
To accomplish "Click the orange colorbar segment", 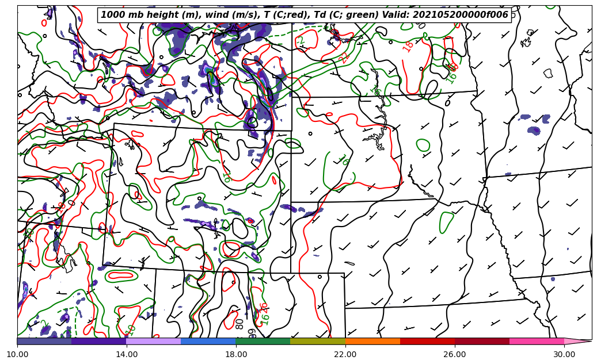I will point(372,341).
